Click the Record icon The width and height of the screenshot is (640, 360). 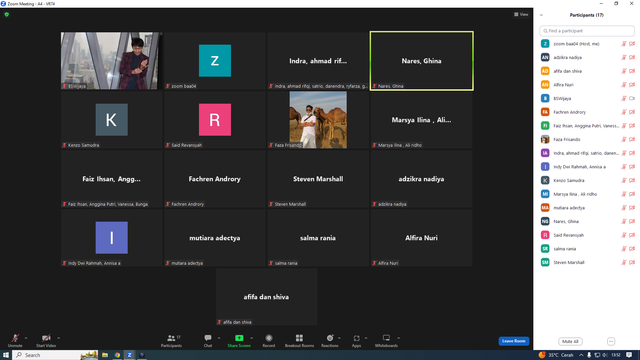[x=269, y=338]
